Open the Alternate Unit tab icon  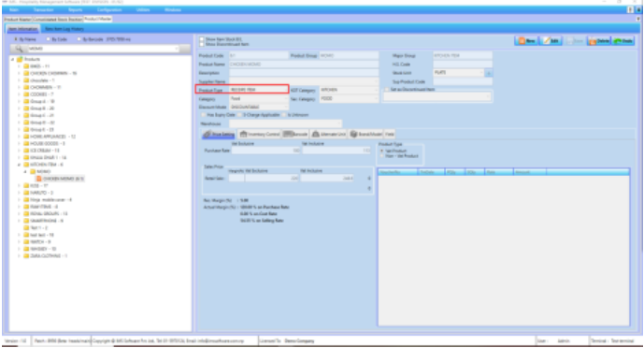coord(315,134)
